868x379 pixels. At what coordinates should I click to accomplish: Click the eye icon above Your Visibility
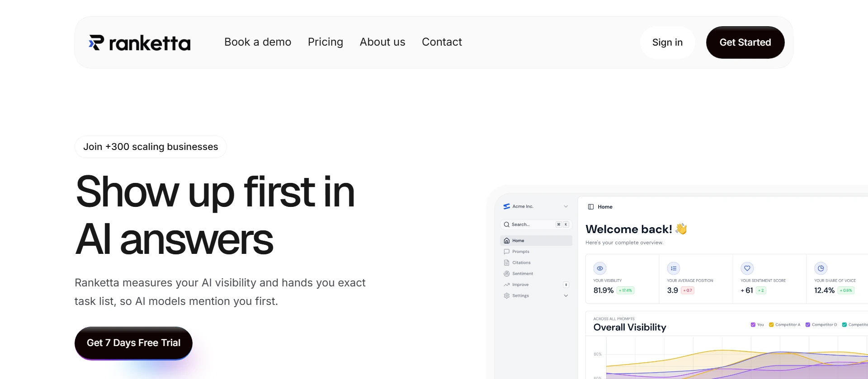click(x=599, y=268)
